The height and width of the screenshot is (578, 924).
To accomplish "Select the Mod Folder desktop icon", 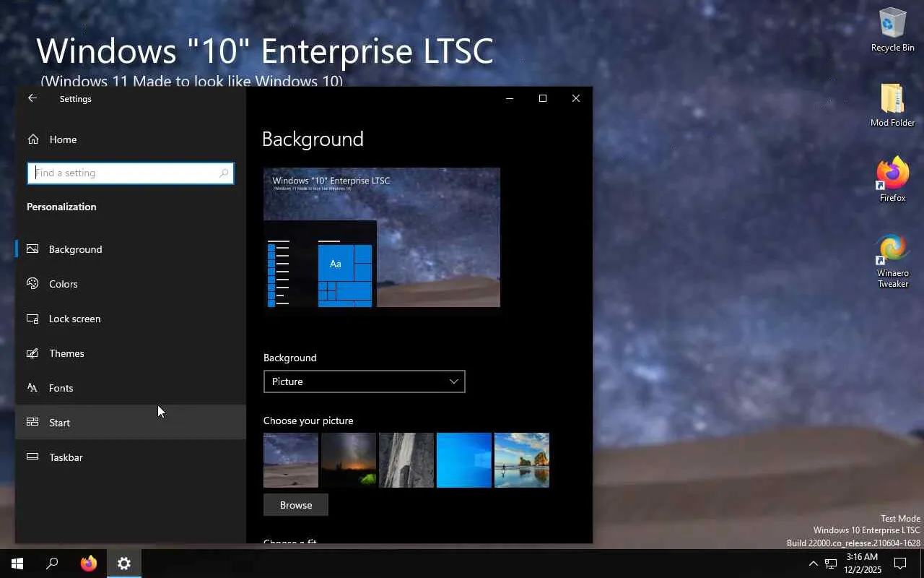I will click(893, 105).
